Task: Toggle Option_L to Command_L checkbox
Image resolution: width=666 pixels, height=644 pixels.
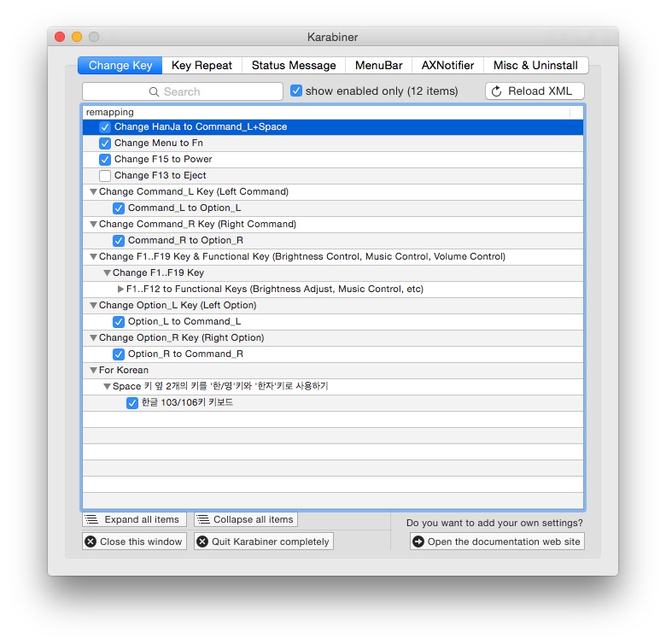Action: click(x=119, y=322)
